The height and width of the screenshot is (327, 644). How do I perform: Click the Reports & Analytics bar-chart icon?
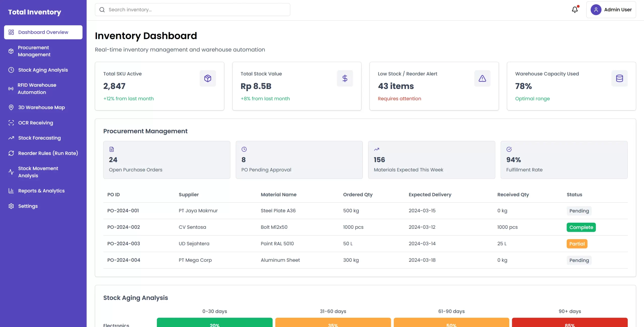click(x=11, y=191)
